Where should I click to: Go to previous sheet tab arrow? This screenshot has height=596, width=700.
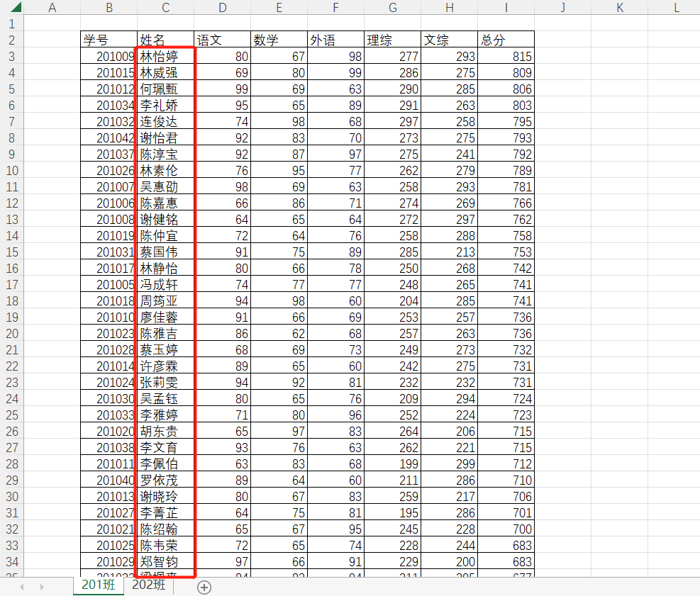pos(22,587)
